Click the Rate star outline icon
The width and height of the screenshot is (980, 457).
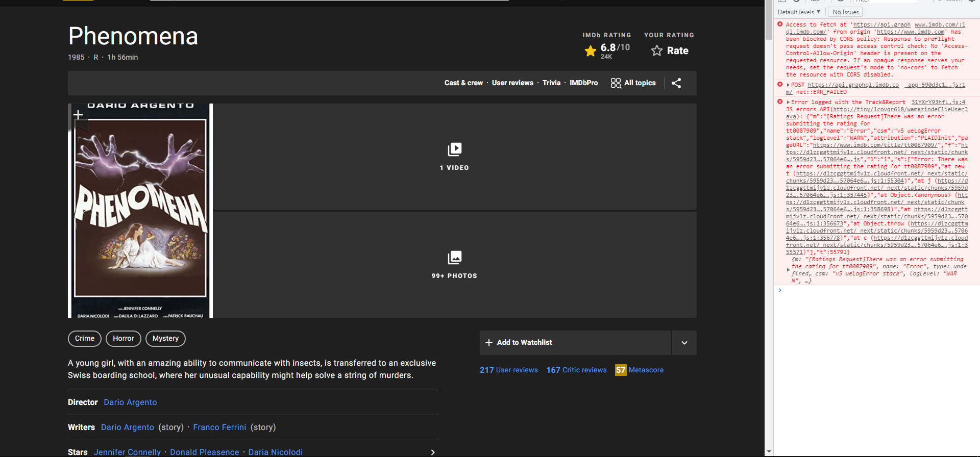657,50
